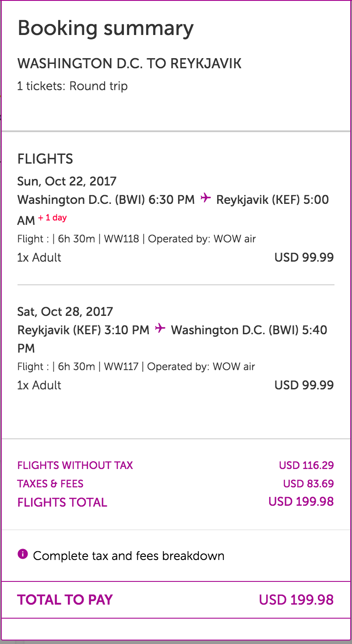Screen dimensions: 352x644
Task: Click the WW118 flight details line
Action: click(x=137, y=239)
